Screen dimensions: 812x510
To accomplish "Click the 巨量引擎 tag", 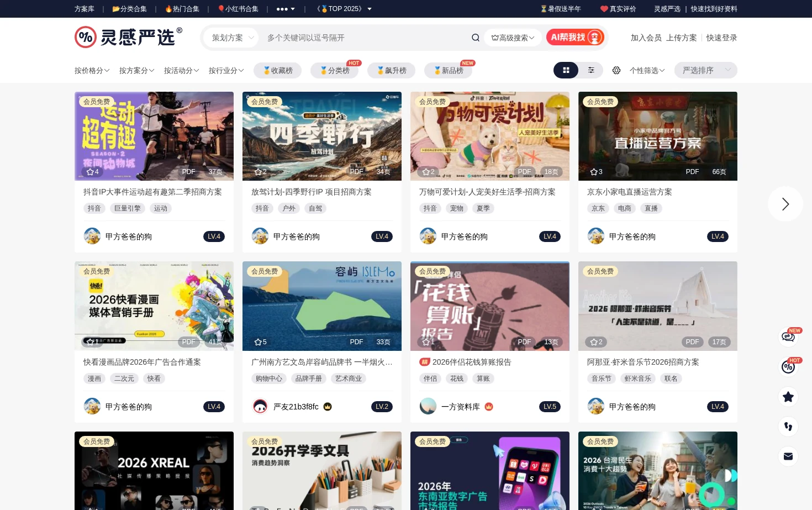I will (128, 208).
